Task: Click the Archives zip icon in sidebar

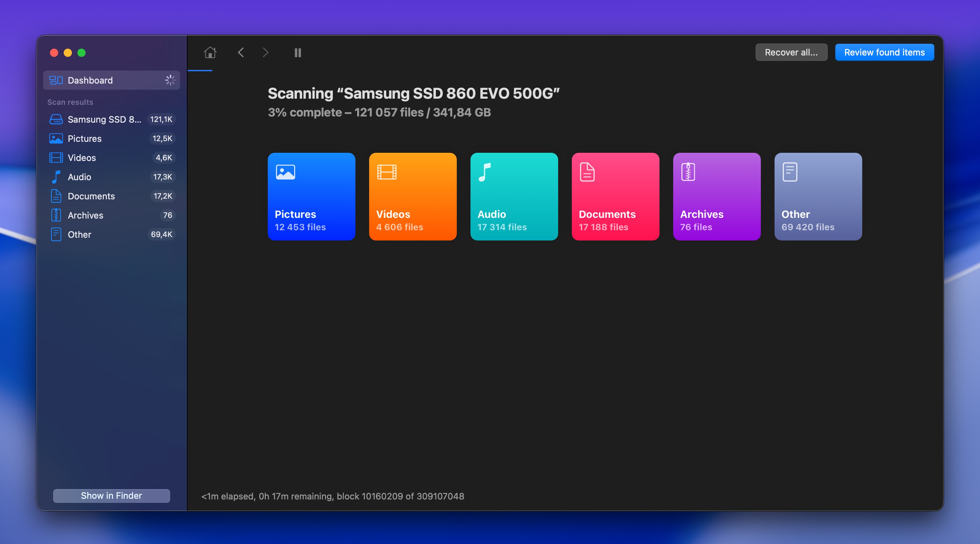Action: coord(56,215)
